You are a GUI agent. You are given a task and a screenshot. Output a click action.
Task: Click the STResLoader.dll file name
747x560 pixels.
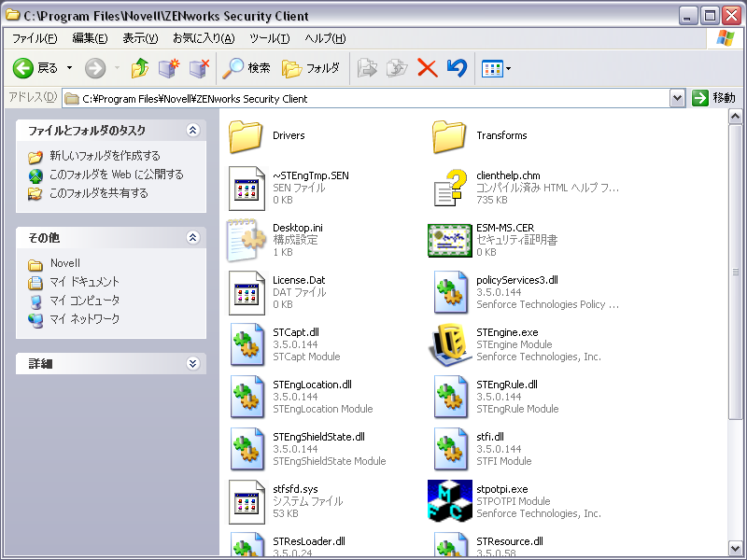pos(309,541)
